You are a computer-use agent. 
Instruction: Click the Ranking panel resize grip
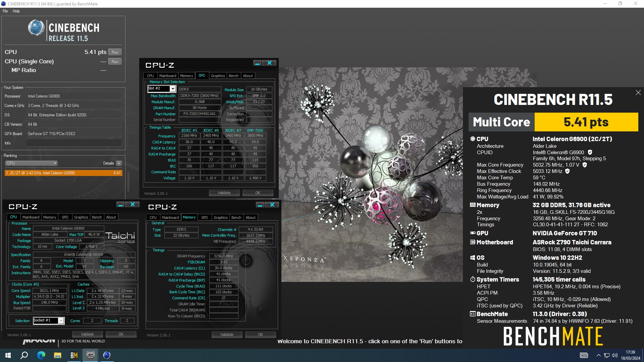click(128, 181)
